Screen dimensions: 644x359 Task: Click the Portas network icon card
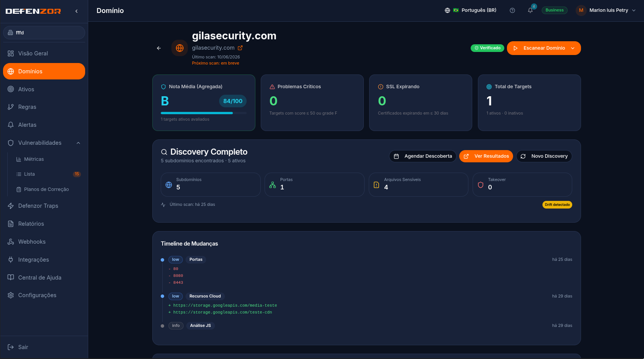pos(315,184)
